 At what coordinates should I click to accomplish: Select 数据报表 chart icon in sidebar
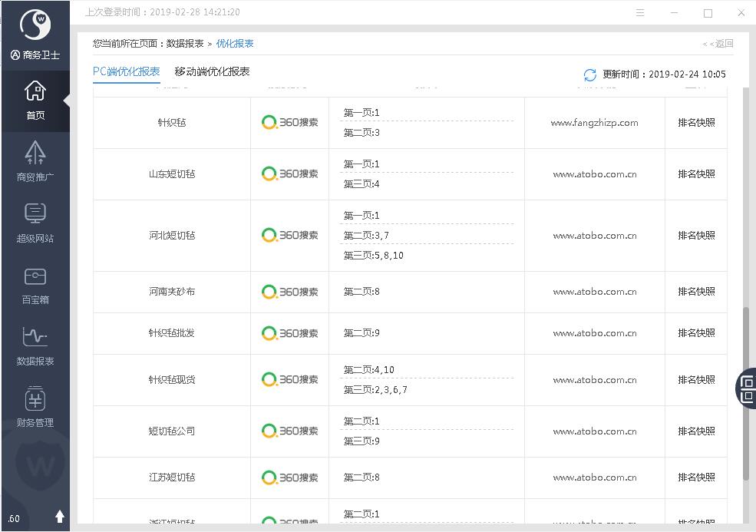35,345
